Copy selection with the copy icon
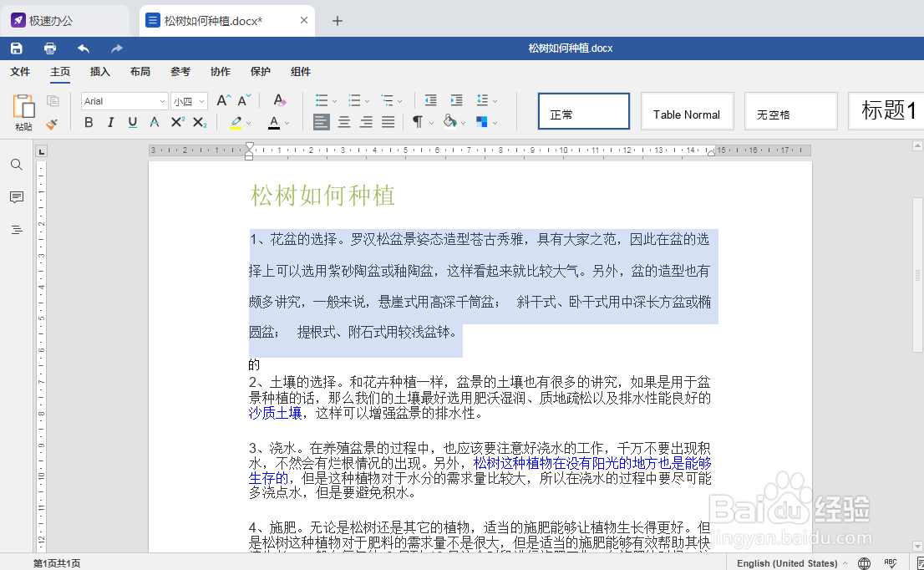 [53, 101]
